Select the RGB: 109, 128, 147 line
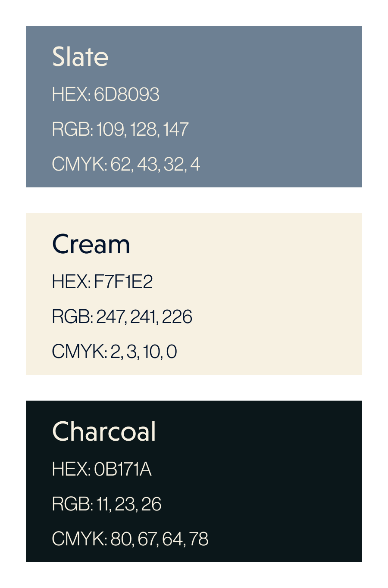This screenshot has width=388, height=588. (x=120, y=129)
